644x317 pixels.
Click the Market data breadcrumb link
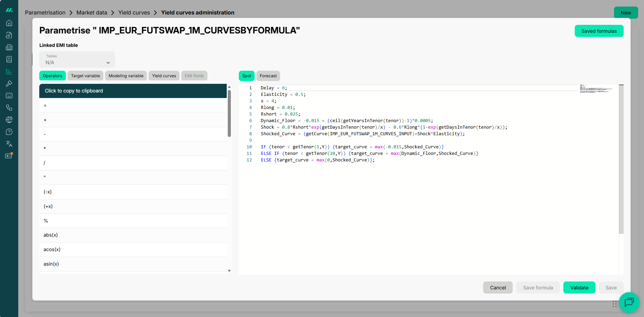(92, 13)
